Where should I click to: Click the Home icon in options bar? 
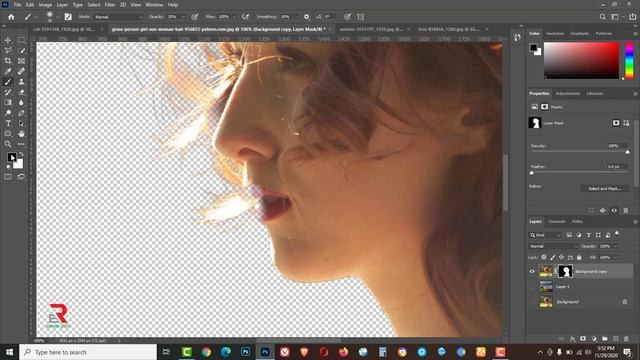point(11,17)
